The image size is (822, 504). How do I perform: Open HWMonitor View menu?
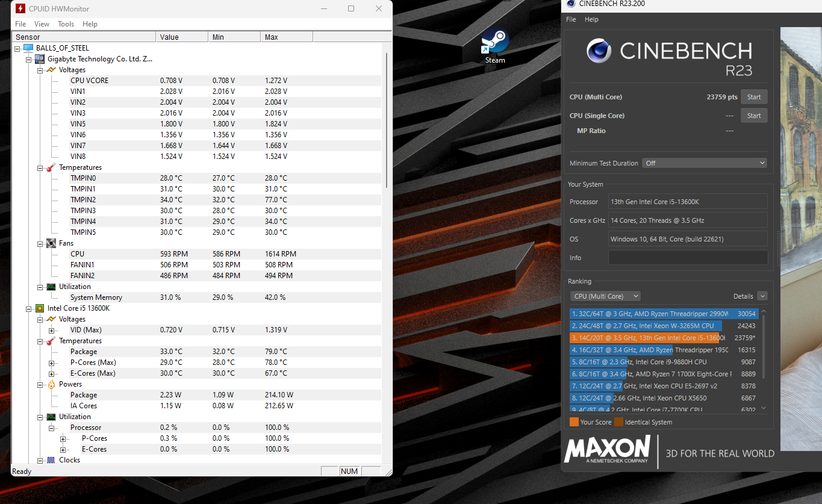pyautogui.click(x=42, y=24)
